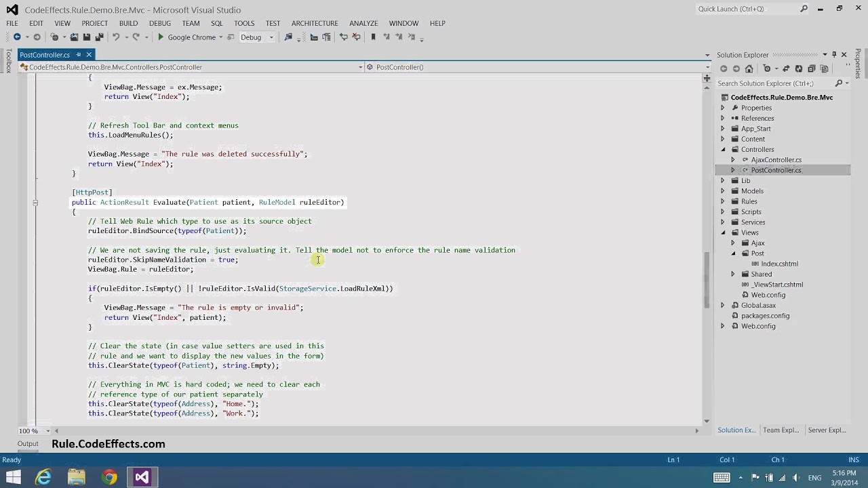This screenshot has width=868, height=488.
Task: Open the editor zoom level dropdown at 100 %
Action: 47,430
